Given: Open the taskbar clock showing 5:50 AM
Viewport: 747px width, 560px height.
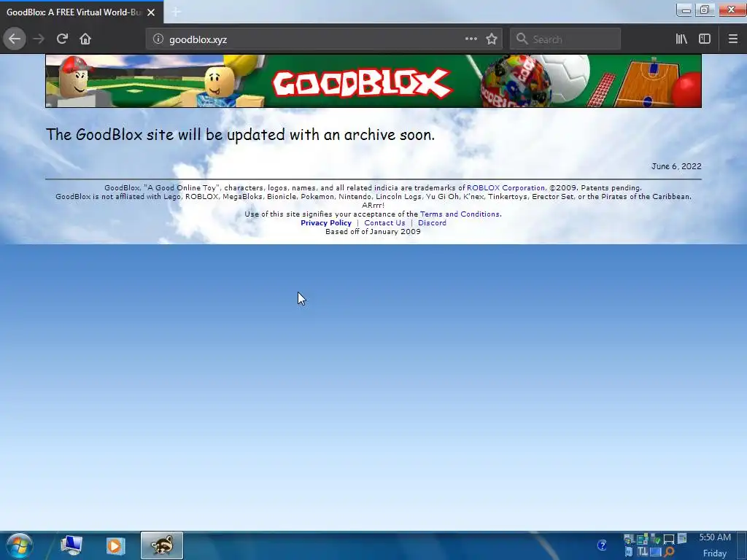Looking at the screenshot, I should pyautogui.click(x=715, y=545).
